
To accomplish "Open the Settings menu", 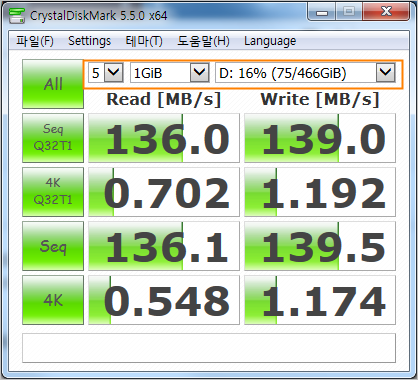I will [89, 41].
